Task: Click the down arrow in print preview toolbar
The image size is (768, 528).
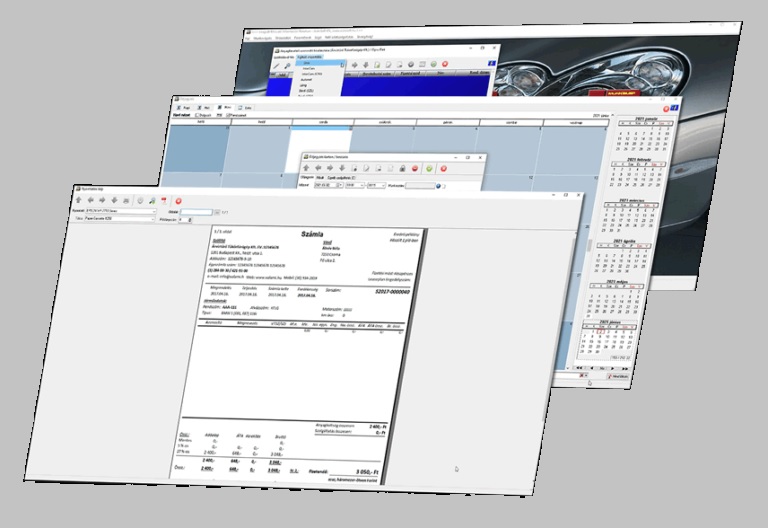Action: click(114, 200)
